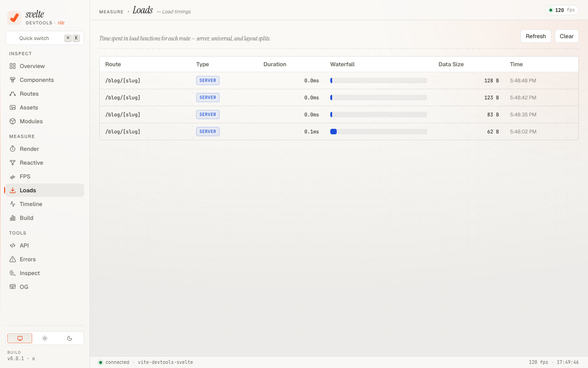
Task: Click the 17:49:46 clock in status bar
Action: pyautogui.click(x=568, y=362)
